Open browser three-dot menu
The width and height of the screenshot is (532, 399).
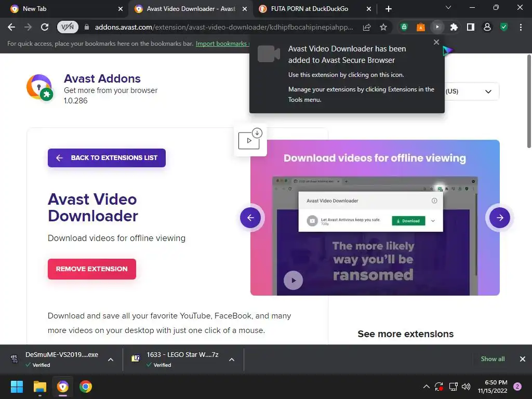coord(521,27)
